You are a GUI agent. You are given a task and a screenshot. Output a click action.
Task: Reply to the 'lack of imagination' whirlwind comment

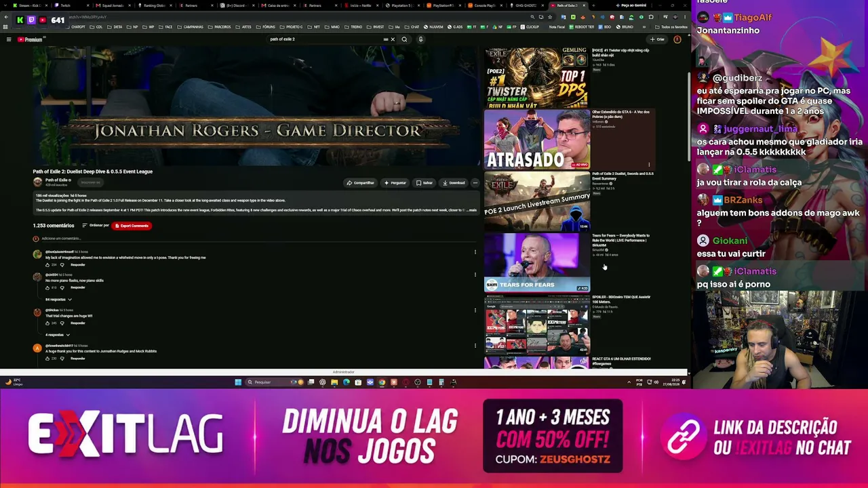click(78, 264)
